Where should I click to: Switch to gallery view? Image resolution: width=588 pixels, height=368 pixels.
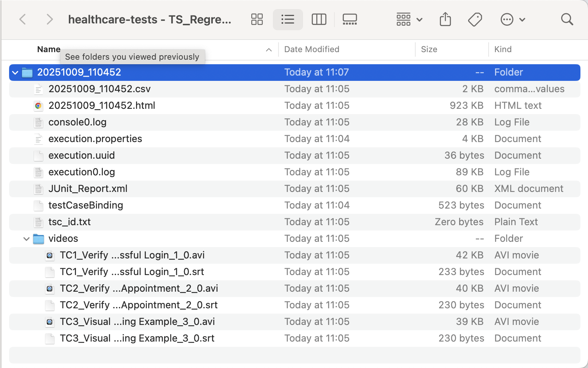tap(350, 19)
